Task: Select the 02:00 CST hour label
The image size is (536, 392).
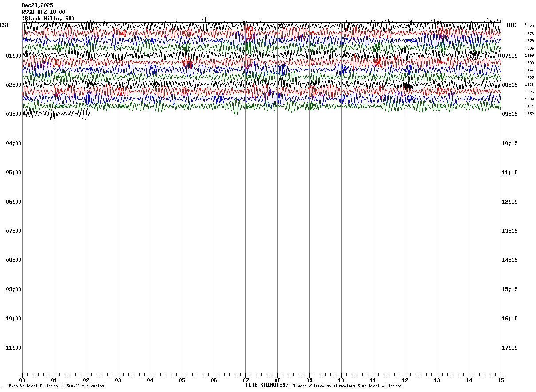Action: (14, 85)
